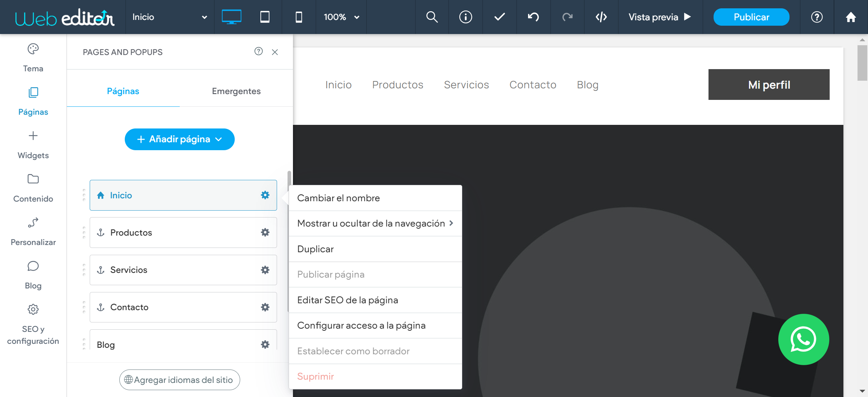Image resolution: width=868 pixels, height=397 pixels.
Task: Switch to tablet view icon
Action: pos(265,17)
